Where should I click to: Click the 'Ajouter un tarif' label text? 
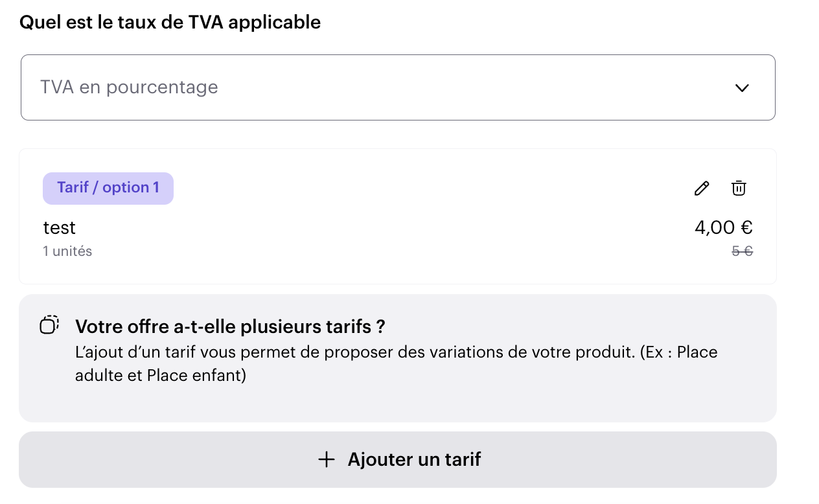(x=414, y=460)
